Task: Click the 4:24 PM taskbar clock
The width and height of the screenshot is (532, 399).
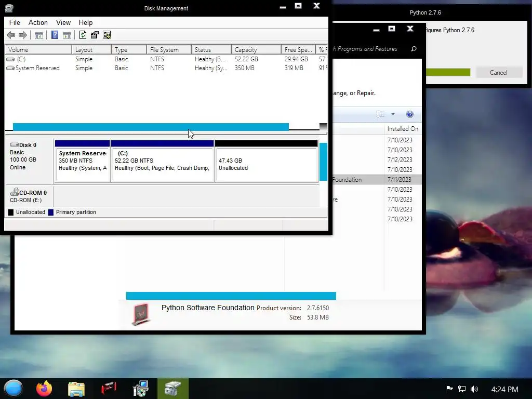Action: pos(504,389)
